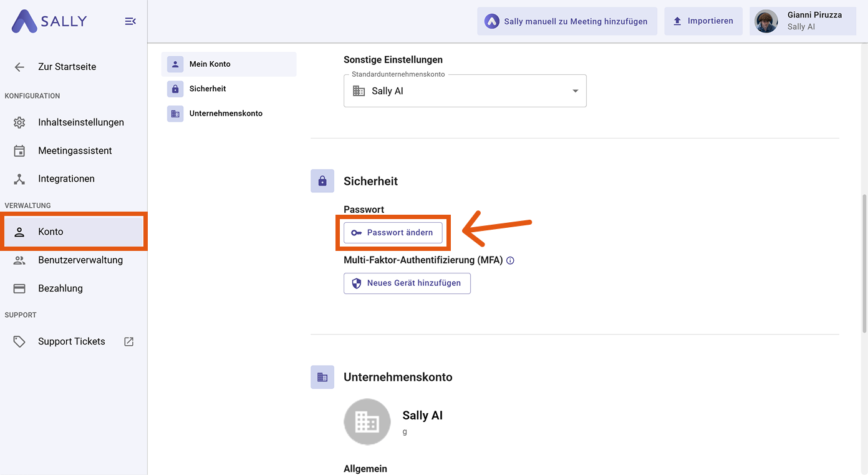Jump to Sicherheit section in sub-navigation
868x475 pixels.
point(208,89)
